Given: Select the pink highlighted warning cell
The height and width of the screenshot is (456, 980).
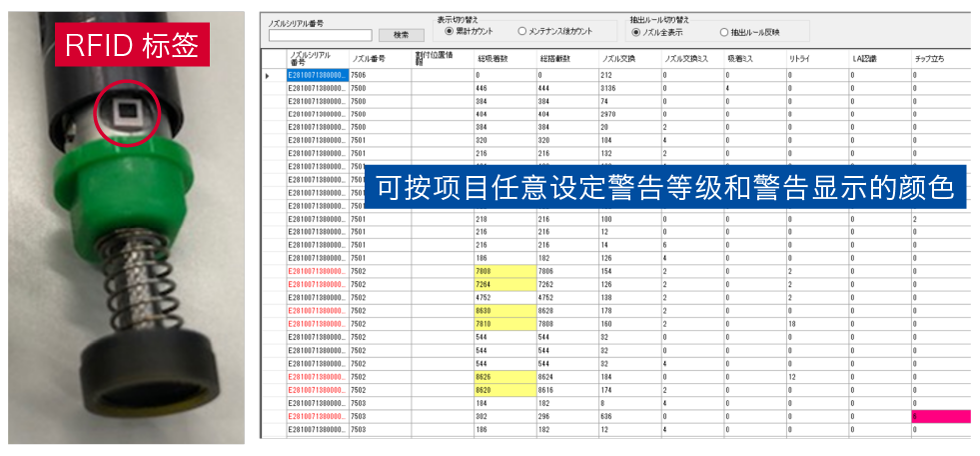Looking at the screenshot, I should 939,416.
